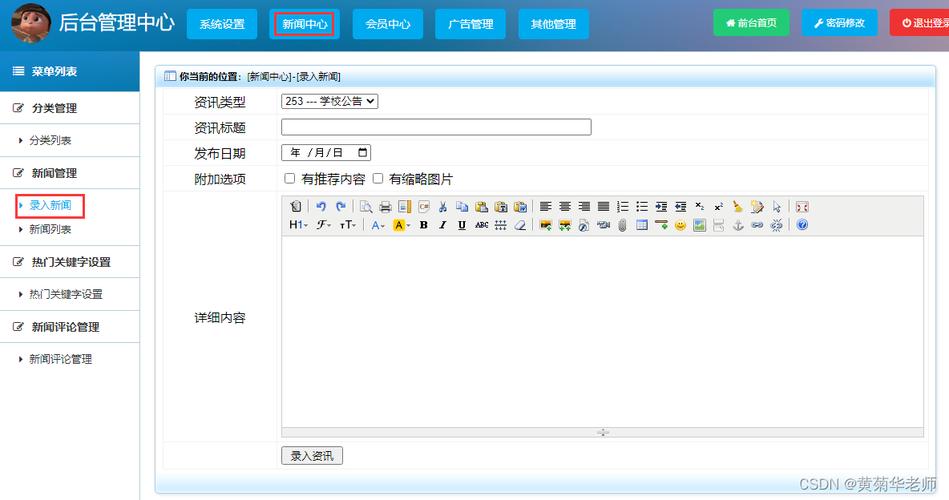
Task: Open editor preview magnifier
Action: (366, 206)
